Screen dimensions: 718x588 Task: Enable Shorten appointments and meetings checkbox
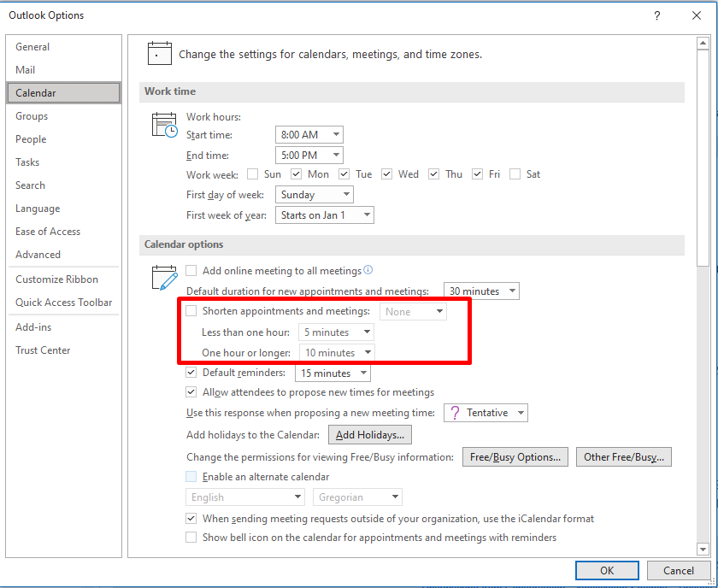point(191,311)
